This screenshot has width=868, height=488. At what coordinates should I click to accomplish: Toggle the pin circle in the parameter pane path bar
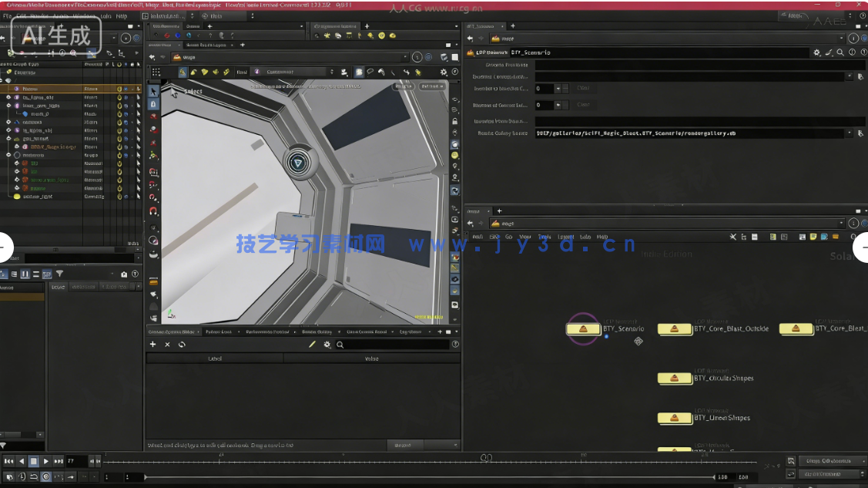(x=853, y=39)
